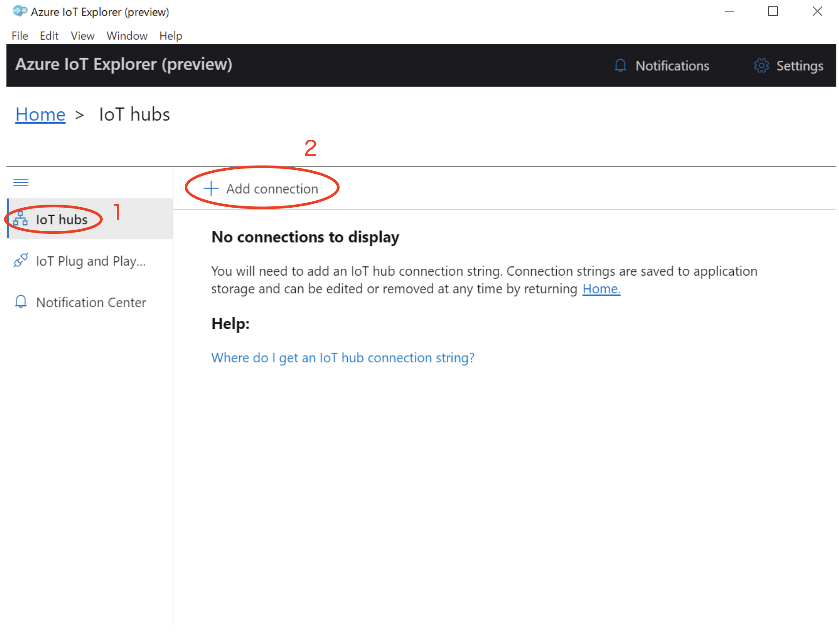
Task: Click the Azure IoT Explorer title bar app icon
Action: pos(20,11)
